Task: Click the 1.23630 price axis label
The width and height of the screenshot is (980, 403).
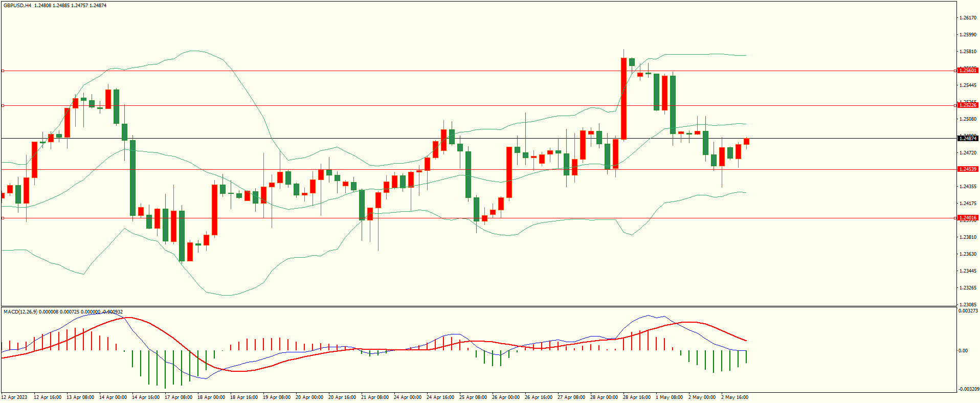Action: (x=968, y=254)
